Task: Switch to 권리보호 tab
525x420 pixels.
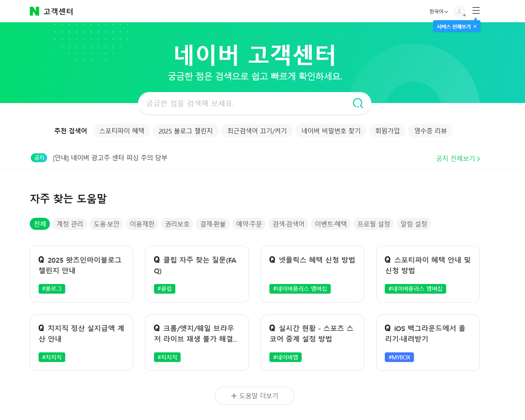Action: tap(177, 224)
